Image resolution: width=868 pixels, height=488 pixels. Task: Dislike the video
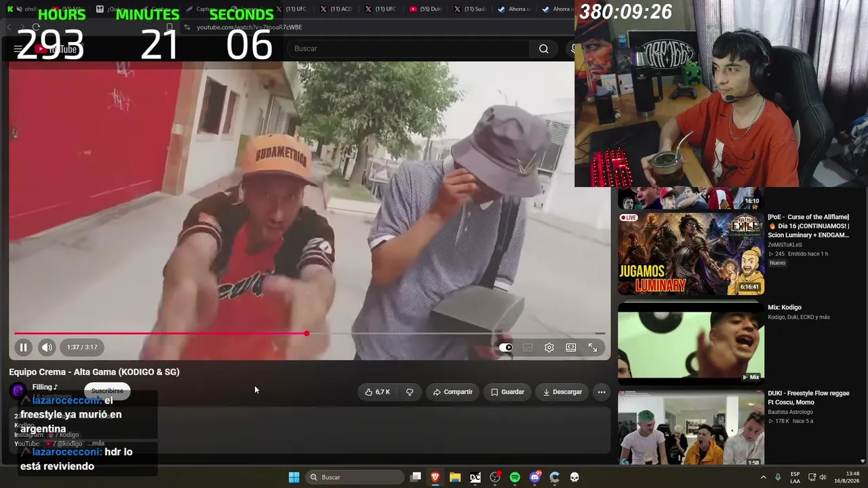410,392
